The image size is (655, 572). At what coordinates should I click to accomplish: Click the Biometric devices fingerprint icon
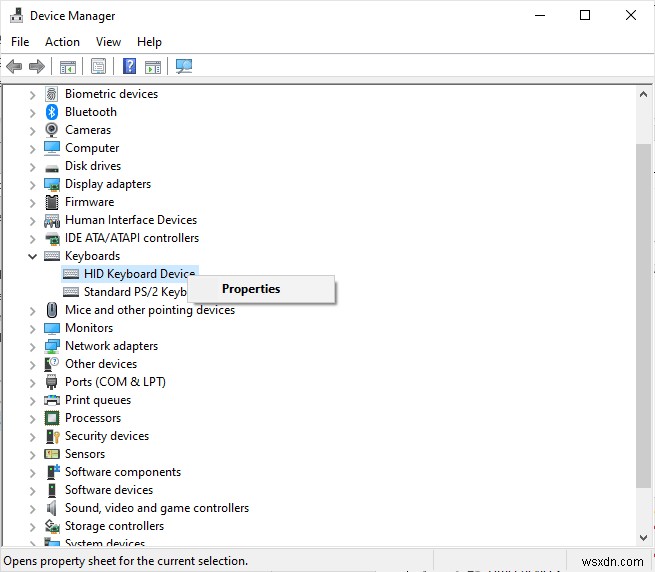point(52,94)
